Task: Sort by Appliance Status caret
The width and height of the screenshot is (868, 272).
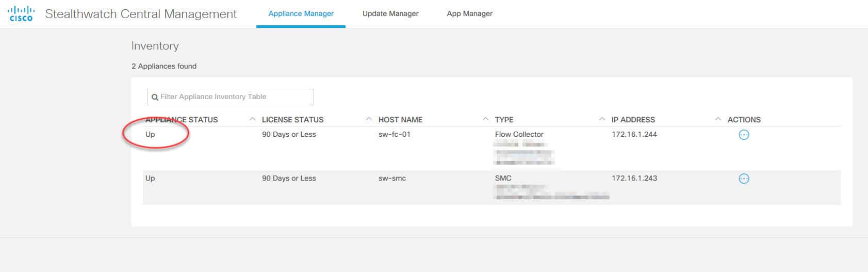Action: 252,119
